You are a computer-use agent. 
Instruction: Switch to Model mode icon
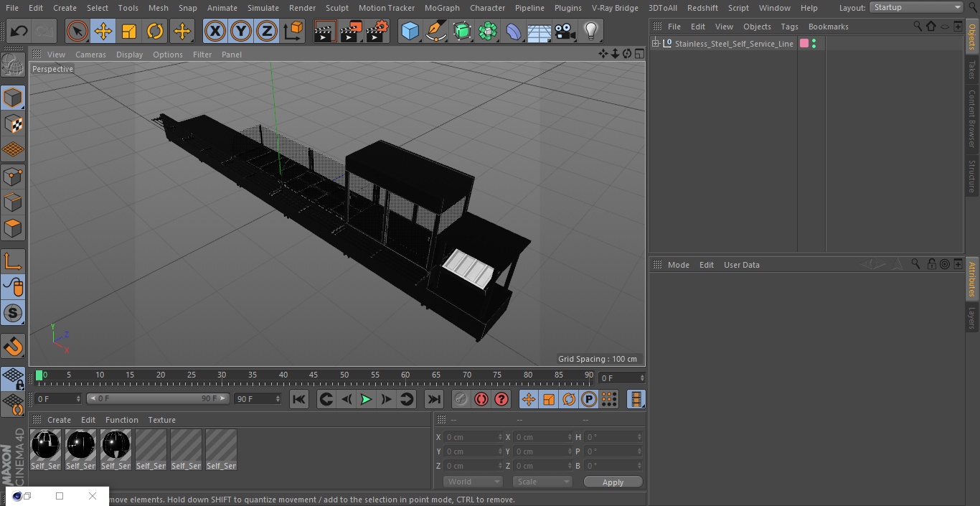(x=13, y=98)
